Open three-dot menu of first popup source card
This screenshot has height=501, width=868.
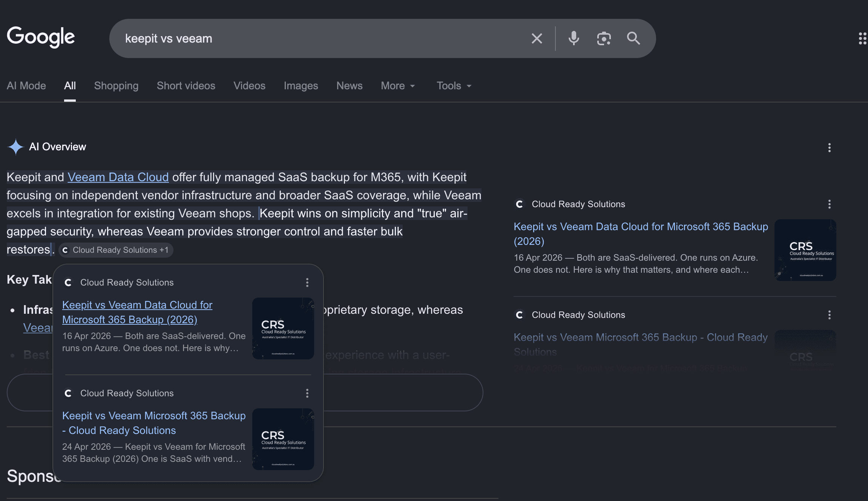[307, 283]
